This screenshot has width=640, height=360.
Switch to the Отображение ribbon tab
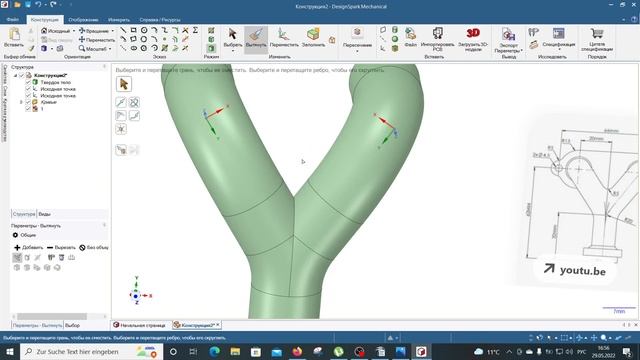[x=83, y=20]
